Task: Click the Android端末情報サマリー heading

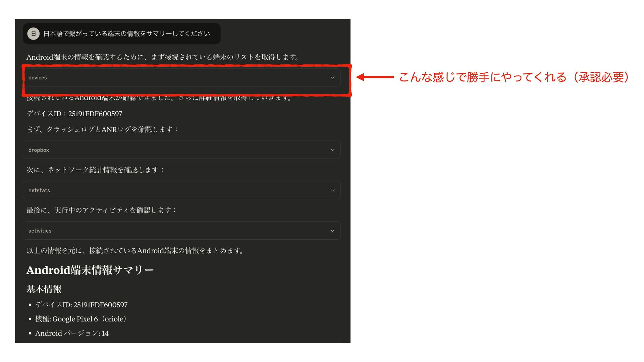Action: click(x=90, y=270)
